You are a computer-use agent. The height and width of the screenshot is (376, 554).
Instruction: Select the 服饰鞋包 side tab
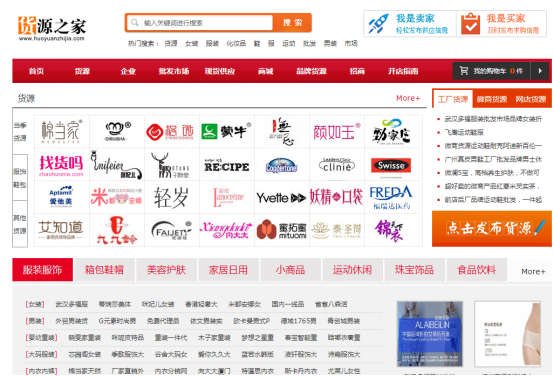click(x=20, y=178)
